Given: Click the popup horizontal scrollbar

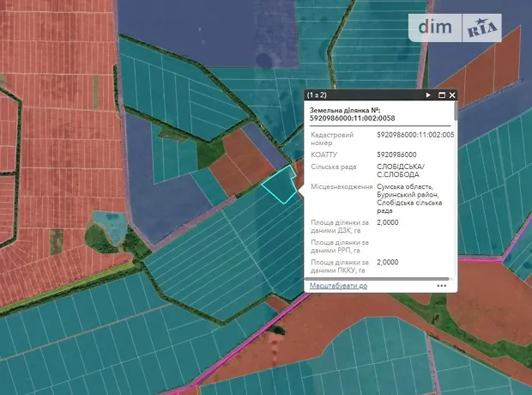Looking at the screenshot, I should pos(378,278).
